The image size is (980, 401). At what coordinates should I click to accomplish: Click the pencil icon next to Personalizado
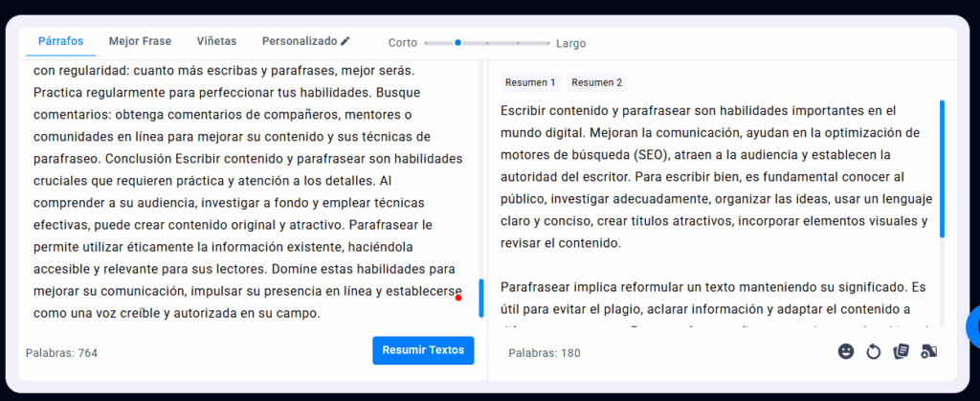345,41
